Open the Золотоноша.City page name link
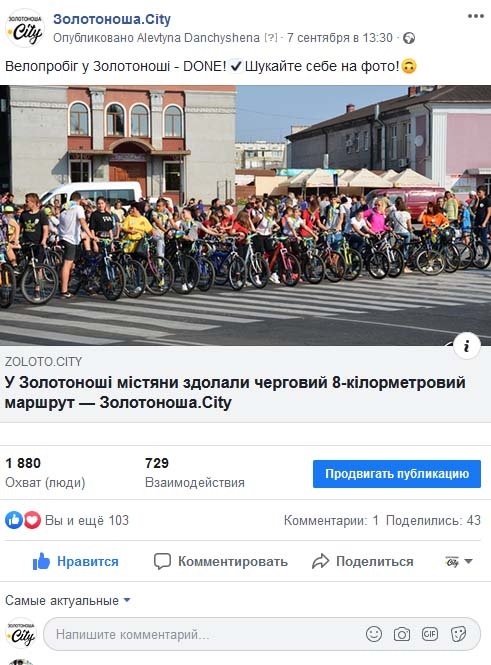Viewport: 491px width, 665px height. pyautogui.click(x=112, y=19)
